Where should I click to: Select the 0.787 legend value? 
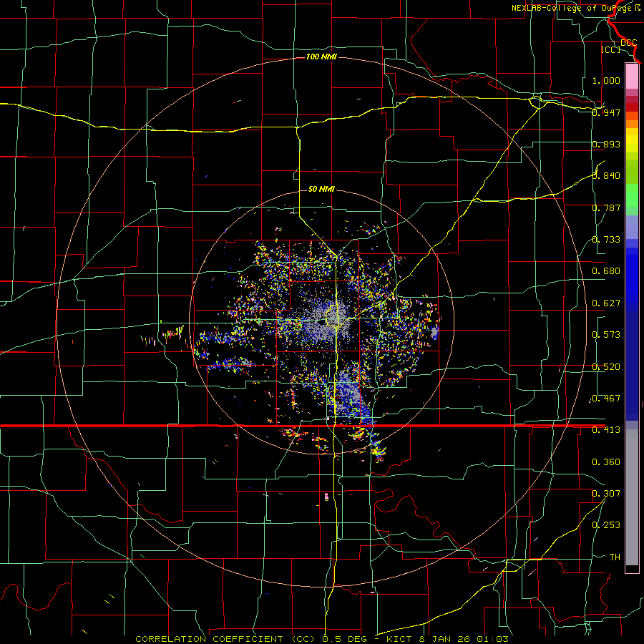pos(606,208)
